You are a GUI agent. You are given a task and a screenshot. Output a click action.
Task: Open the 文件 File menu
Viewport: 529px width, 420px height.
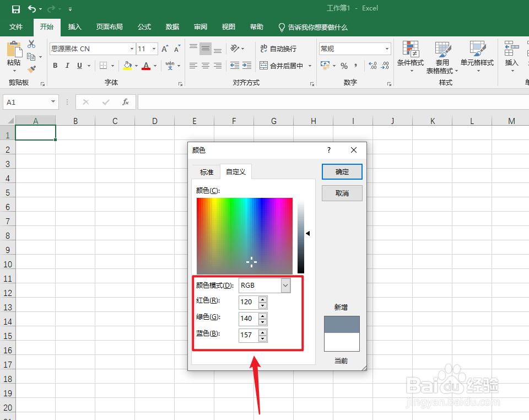pyautogui.click(x=16, y=27)
